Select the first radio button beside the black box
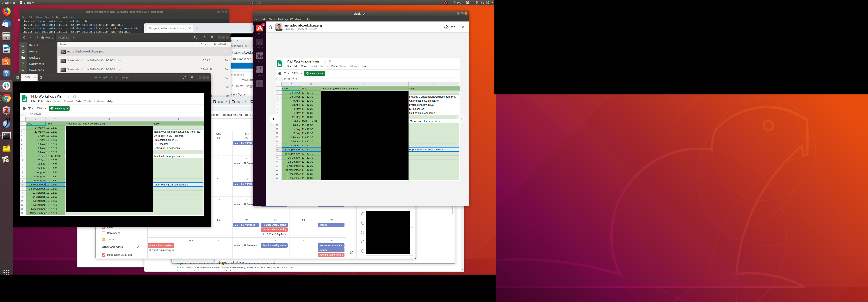The height and width of the screenshot is (302, 868). coord(363,214)
